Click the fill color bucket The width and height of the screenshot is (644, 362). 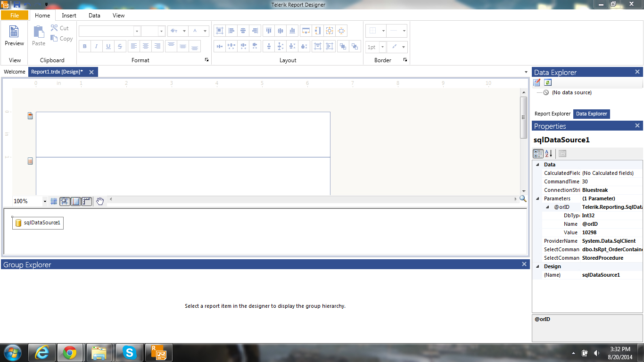pyautogui.click(x=174, y=31)
